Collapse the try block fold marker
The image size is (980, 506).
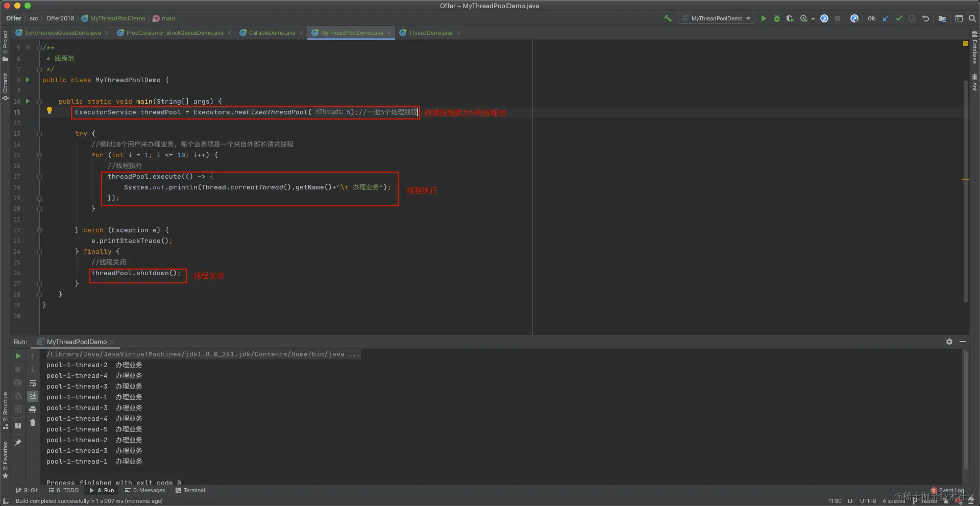click(x=39, y=134)
